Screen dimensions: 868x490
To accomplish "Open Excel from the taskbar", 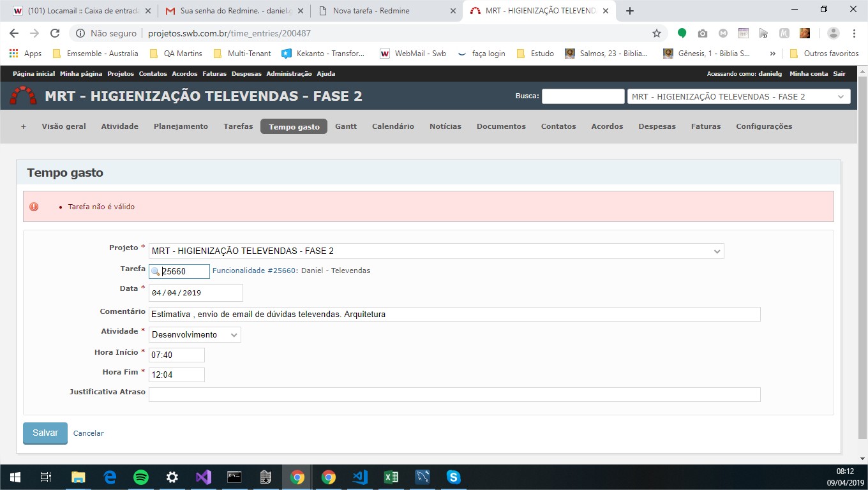I will [x=391, y=477].
